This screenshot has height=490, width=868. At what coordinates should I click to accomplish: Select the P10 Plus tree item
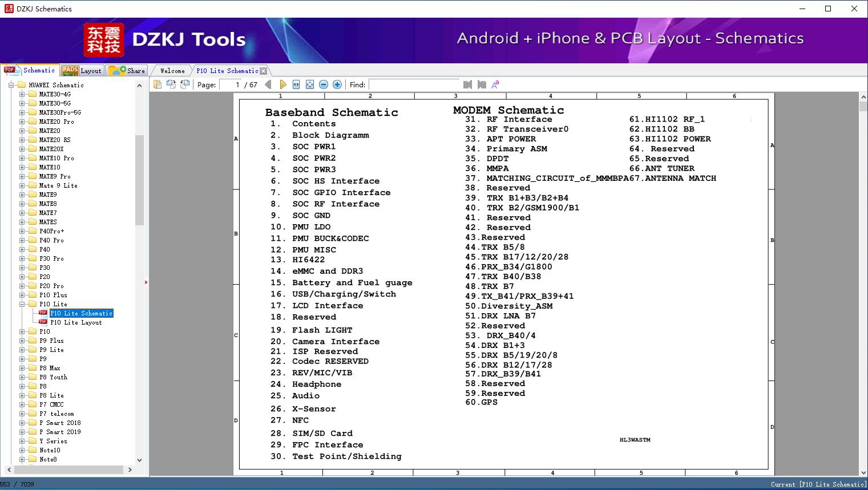click(x=53, y=295)
